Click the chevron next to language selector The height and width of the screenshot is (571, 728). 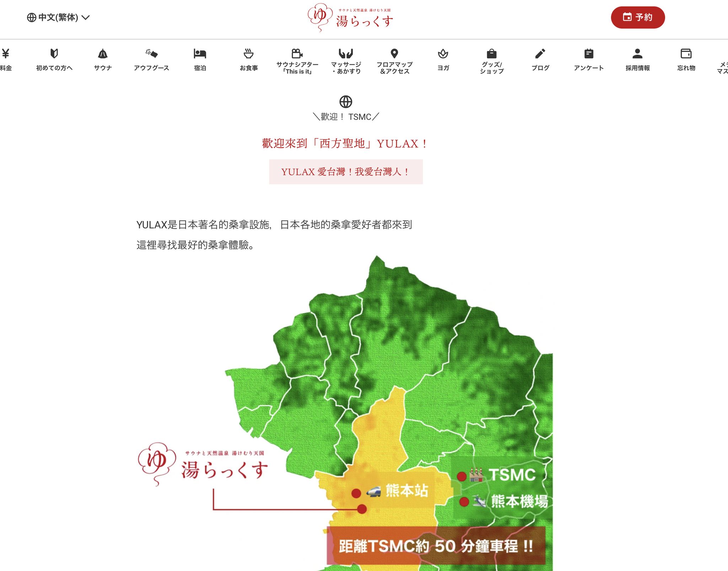[x=86, y=17]
